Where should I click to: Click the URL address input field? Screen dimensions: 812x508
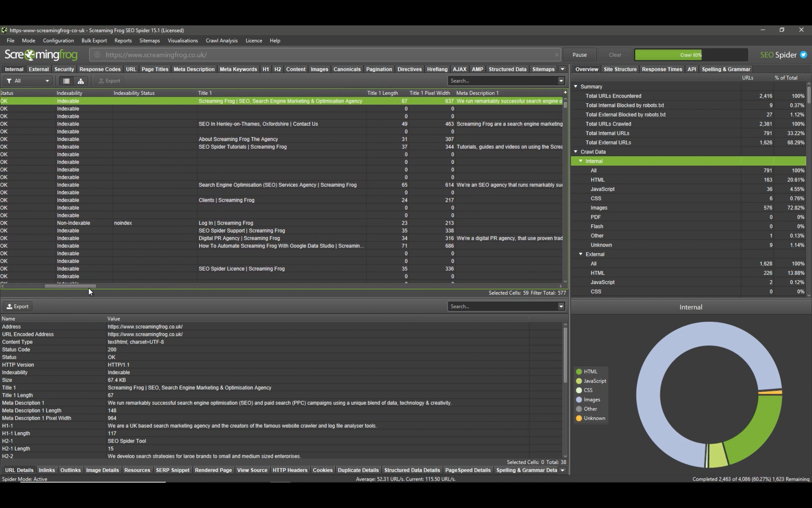tap(325, 55)
